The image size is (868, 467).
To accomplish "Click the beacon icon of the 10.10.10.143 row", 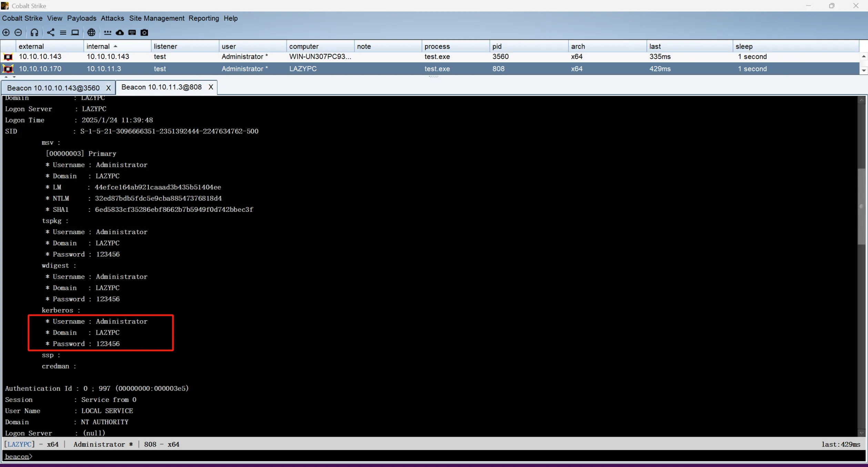I will 8,57.
